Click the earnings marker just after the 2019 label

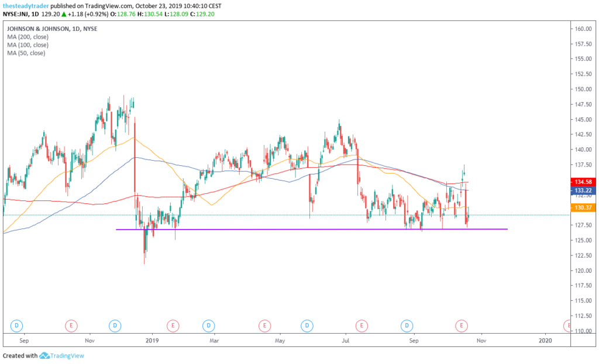coord(173,326)
